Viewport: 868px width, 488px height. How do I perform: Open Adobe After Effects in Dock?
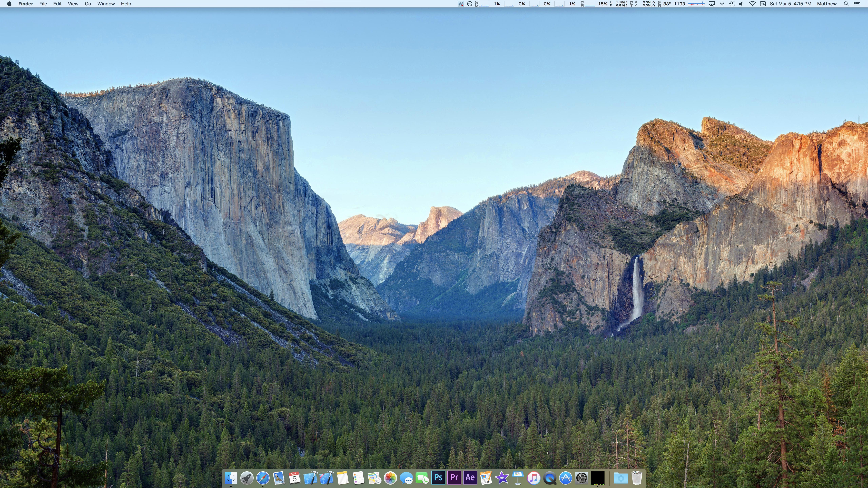pyautogui.click(x=470, y=477)
